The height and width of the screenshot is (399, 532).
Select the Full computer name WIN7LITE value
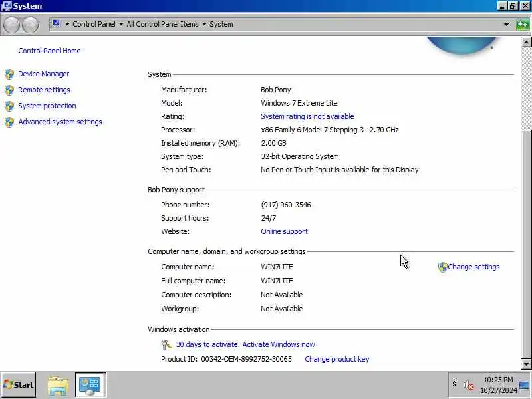coord(277,281)
